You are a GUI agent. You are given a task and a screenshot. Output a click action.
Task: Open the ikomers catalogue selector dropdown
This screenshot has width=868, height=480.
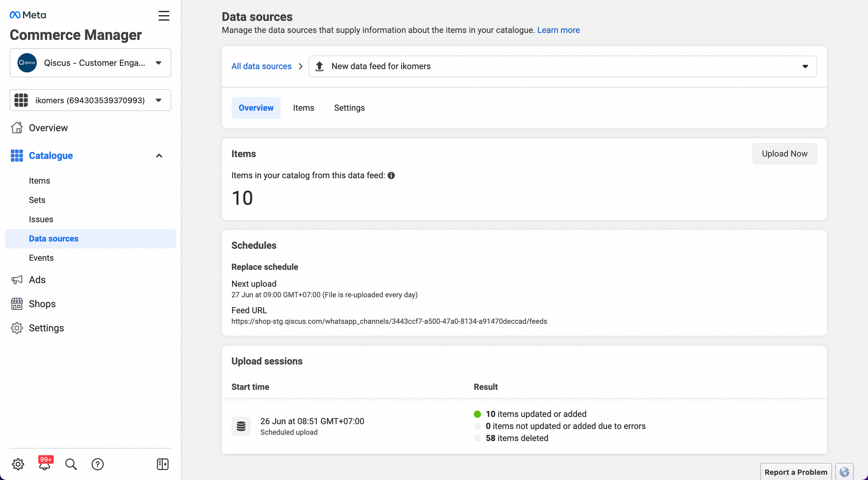point(90,100)
